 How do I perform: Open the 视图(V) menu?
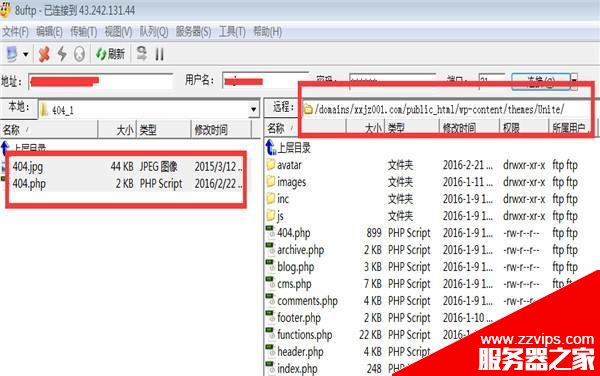click(118, 32)
